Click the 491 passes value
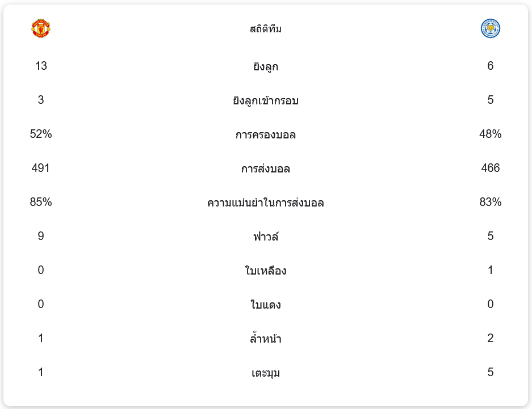This screenshot has height=409, width=532. click(41, 168)
